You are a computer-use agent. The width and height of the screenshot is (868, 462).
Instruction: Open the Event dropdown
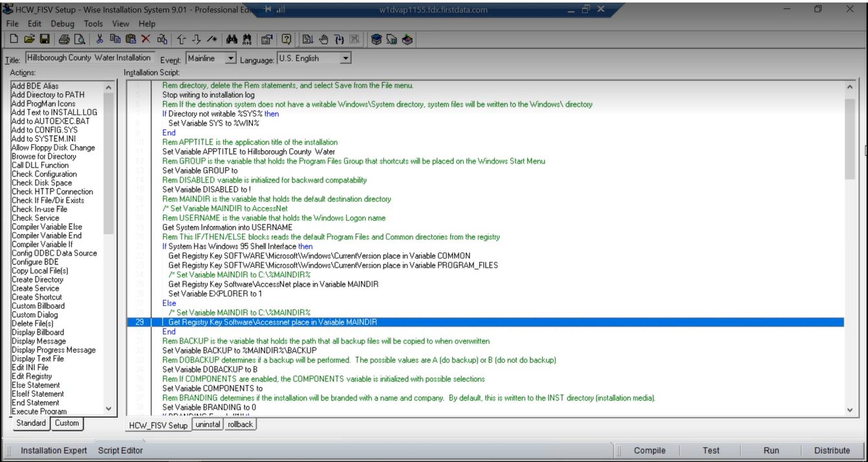click(231, 58)
